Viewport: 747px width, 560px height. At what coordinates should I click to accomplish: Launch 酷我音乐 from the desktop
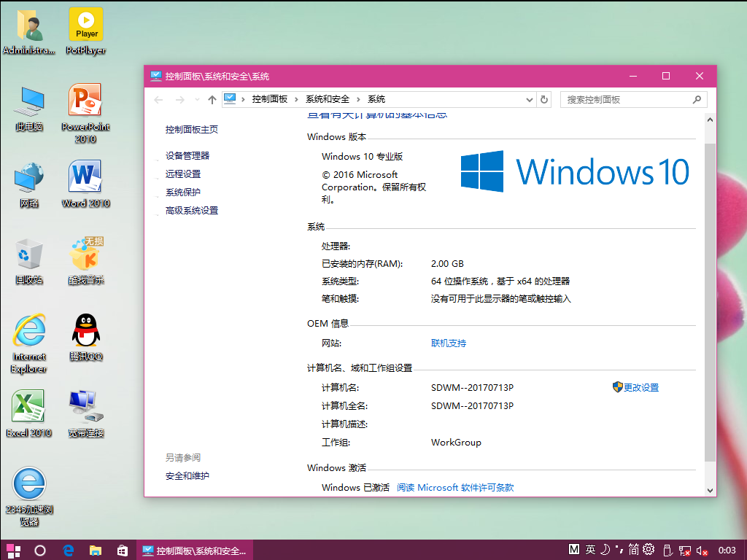[x=86, y=261]
